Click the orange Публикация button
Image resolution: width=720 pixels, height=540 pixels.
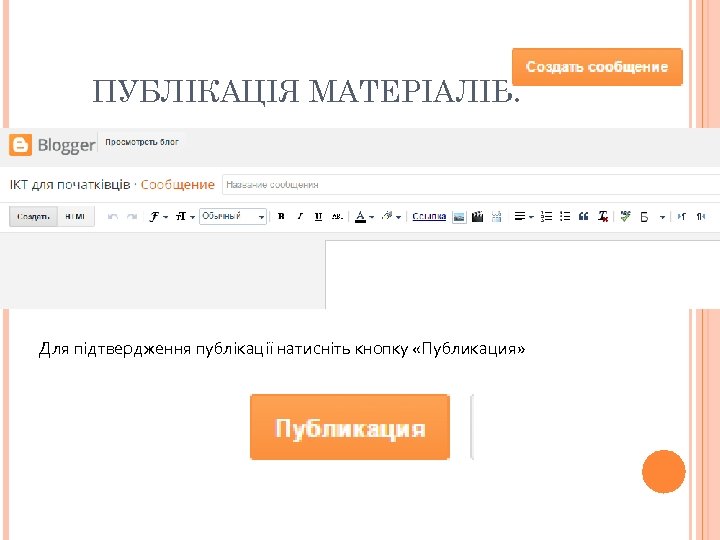pyautogui.click(x=350, y=427)
